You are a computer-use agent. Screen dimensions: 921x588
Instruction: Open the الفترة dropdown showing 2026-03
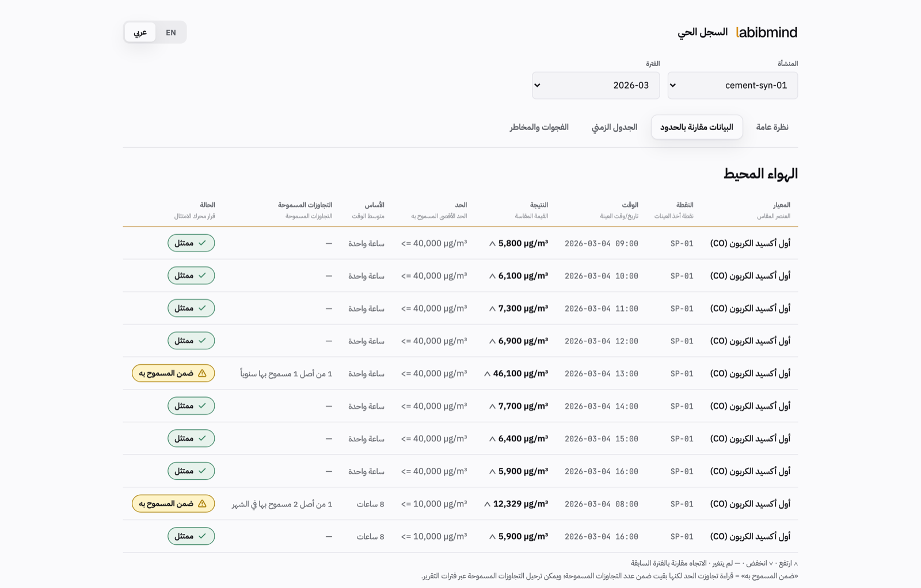(596, 85)
